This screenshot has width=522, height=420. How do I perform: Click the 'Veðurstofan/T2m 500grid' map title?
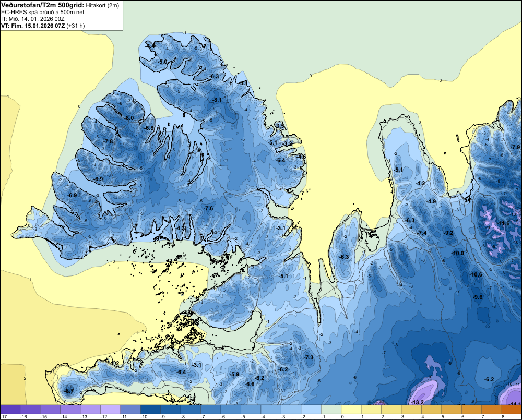pyautogui.click(x=43, y=5)
